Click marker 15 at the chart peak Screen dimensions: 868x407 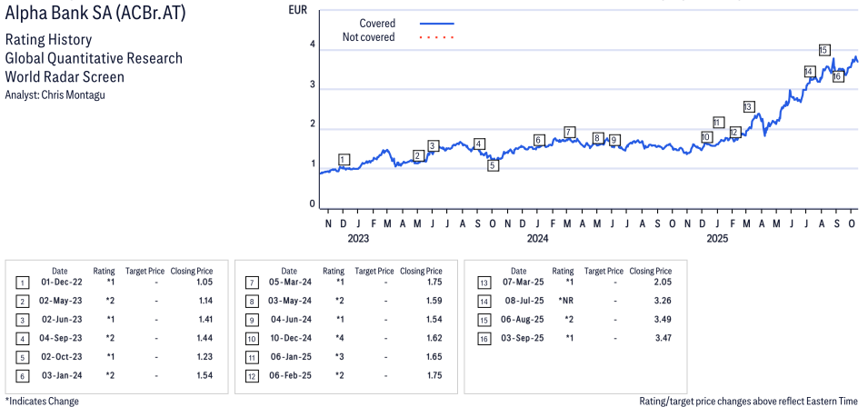[823, 50]
